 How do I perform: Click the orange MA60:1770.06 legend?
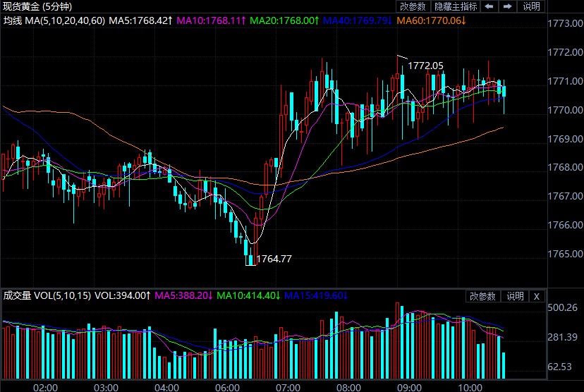point(432,21)
